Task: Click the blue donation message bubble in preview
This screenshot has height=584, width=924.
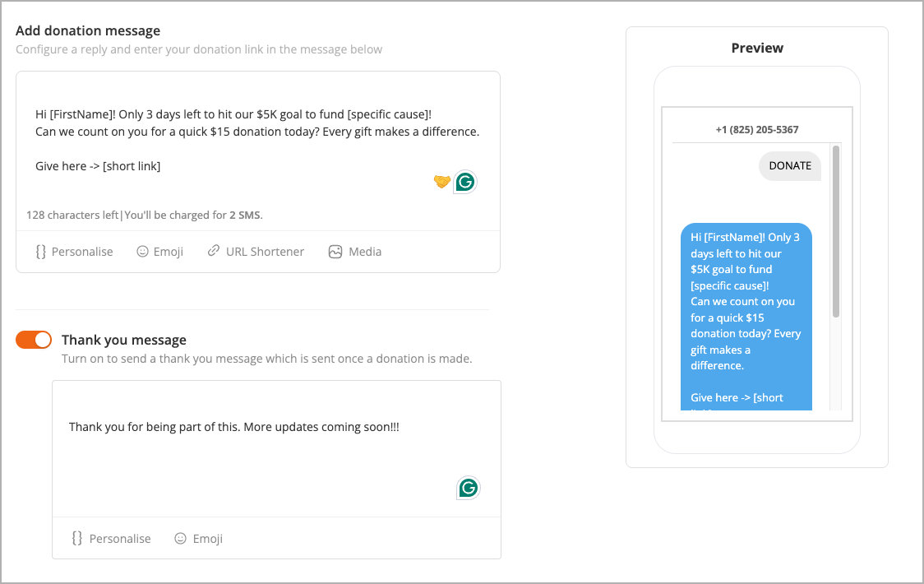Action: tap(746, 317)
